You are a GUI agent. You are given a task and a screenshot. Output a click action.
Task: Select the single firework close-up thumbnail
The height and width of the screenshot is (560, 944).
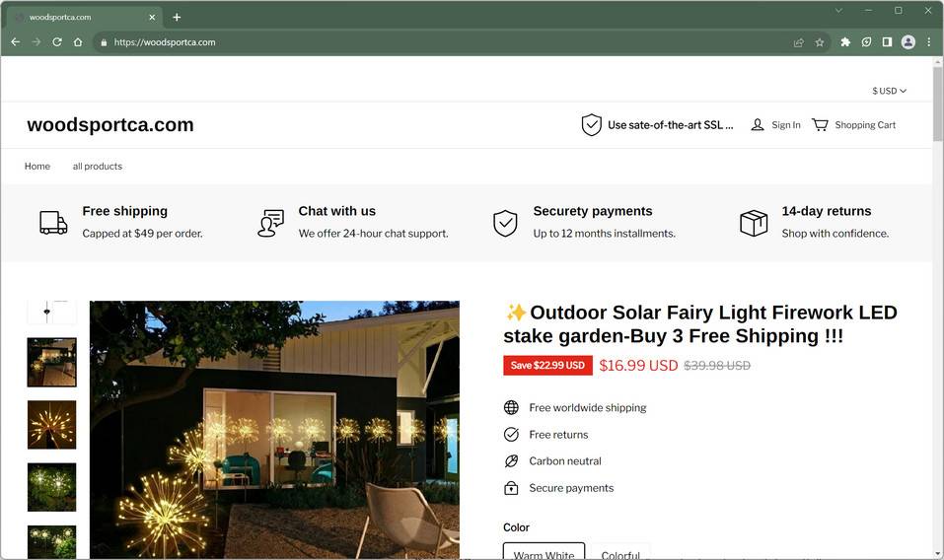point(51,425)
